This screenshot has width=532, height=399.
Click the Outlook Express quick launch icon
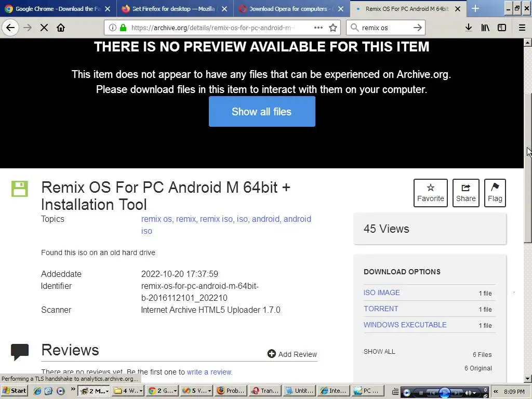pyautogui.click(x=48, y=391)
